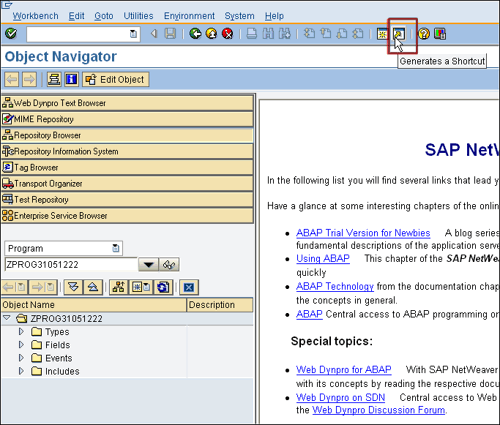
Task: Click the Display glasses icon button
Action: [x=169, y=265]
